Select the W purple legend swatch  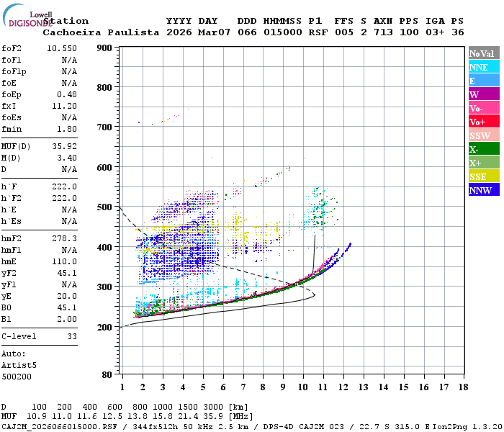pyautogui.click(x=484, y=94)
